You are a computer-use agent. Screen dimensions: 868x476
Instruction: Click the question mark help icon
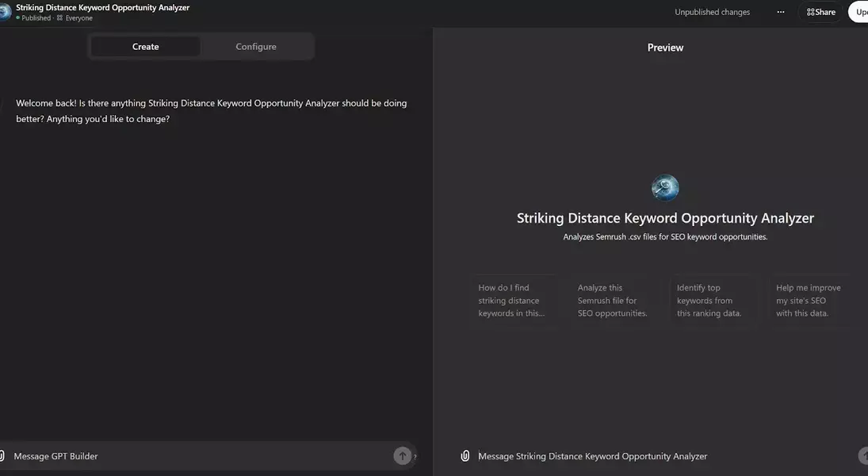click(x=415, y=457)
